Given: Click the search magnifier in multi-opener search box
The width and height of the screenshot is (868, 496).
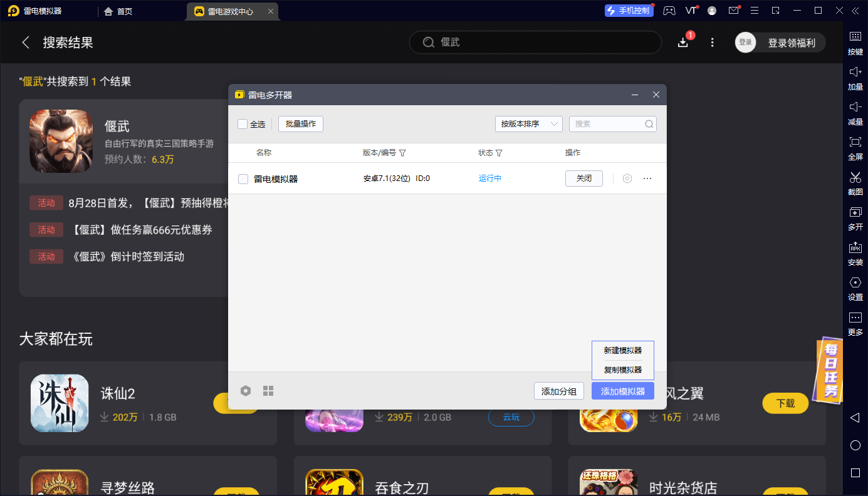Looking at the screenshot, I should coord(649,124).
